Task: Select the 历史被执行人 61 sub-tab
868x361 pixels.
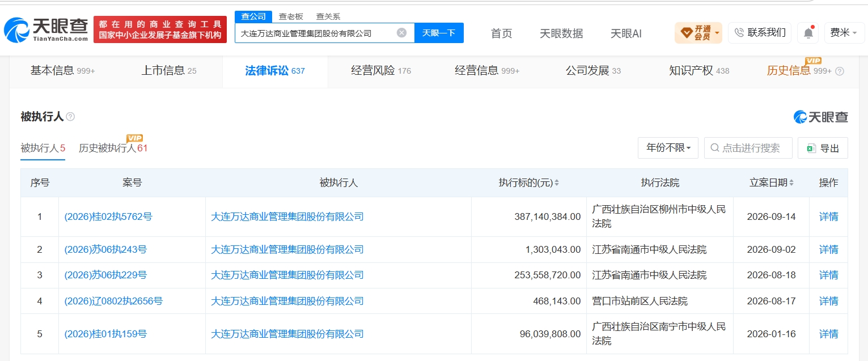Action: click(x=113, y=148)
